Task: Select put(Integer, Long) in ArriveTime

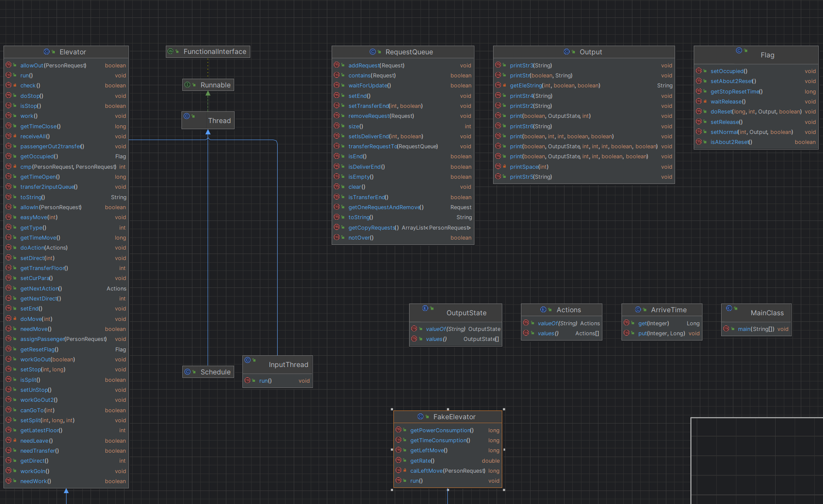Action: 662,334
